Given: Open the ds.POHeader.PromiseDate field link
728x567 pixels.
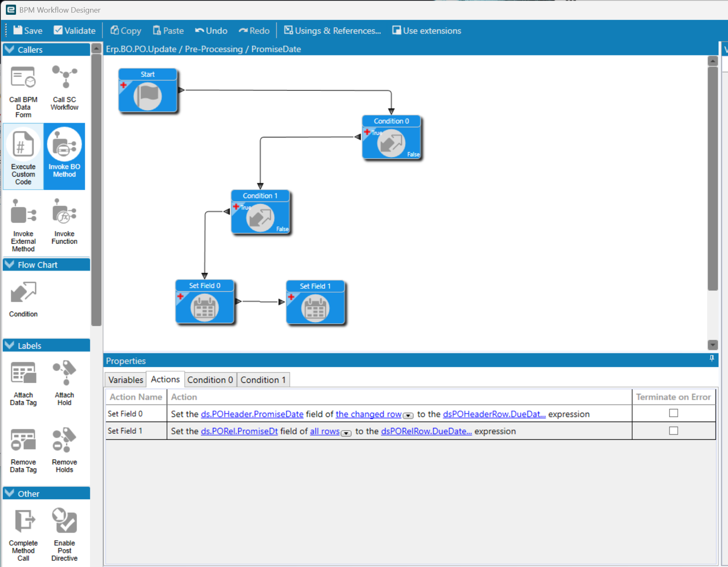Looking at the screenshot, I should click(x=252, y=414).
